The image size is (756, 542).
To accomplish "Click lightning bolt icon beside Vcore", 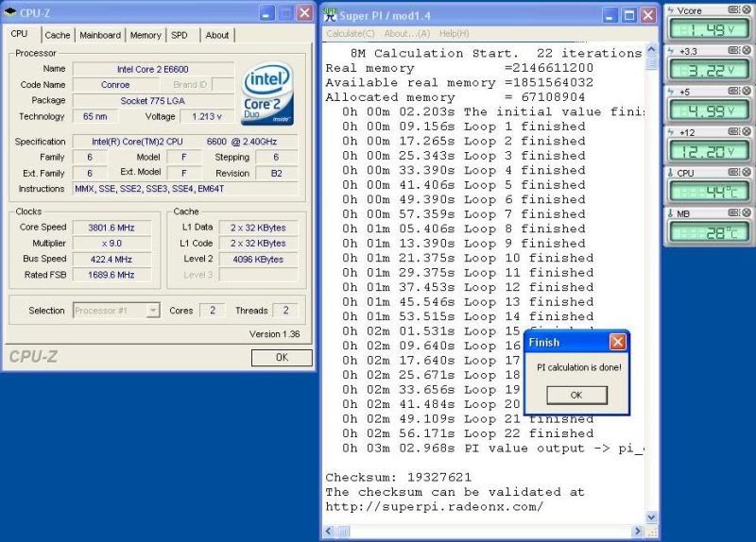I will coord(671,10).
